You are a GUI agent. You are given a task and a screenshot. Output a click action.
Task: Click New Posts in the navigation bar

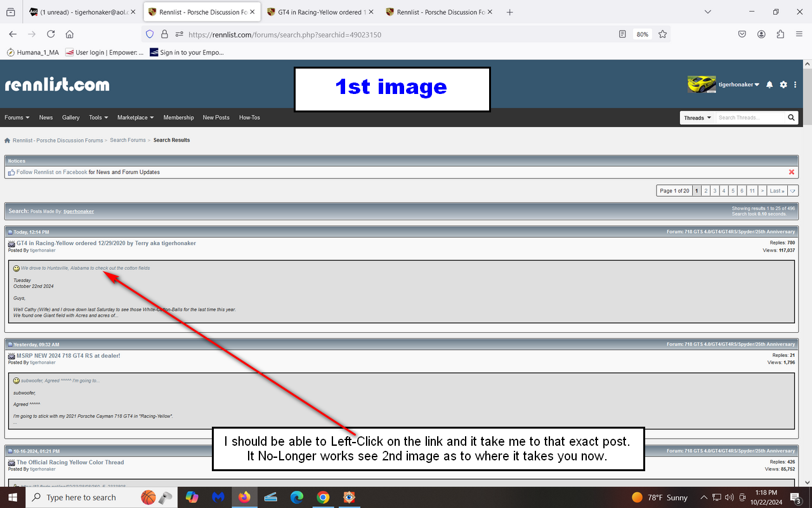[216, 117]
